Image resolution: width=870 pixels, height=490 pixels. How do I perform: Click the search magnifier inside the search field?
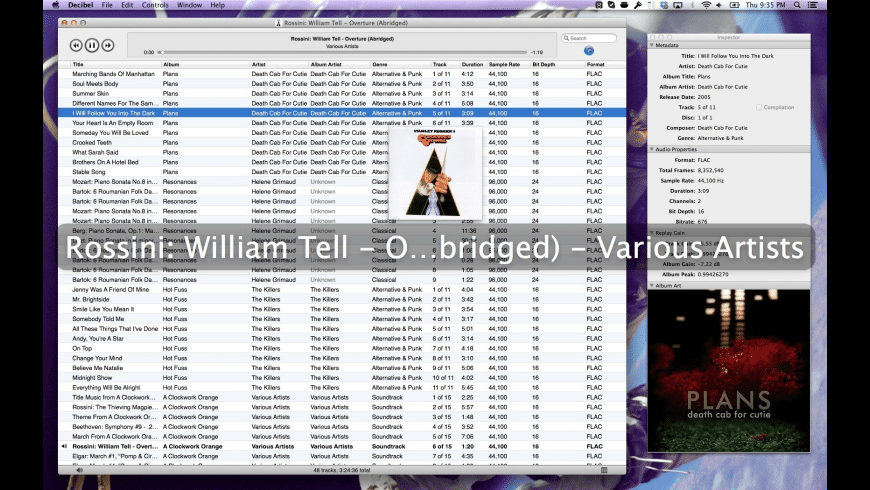point(566,38)
